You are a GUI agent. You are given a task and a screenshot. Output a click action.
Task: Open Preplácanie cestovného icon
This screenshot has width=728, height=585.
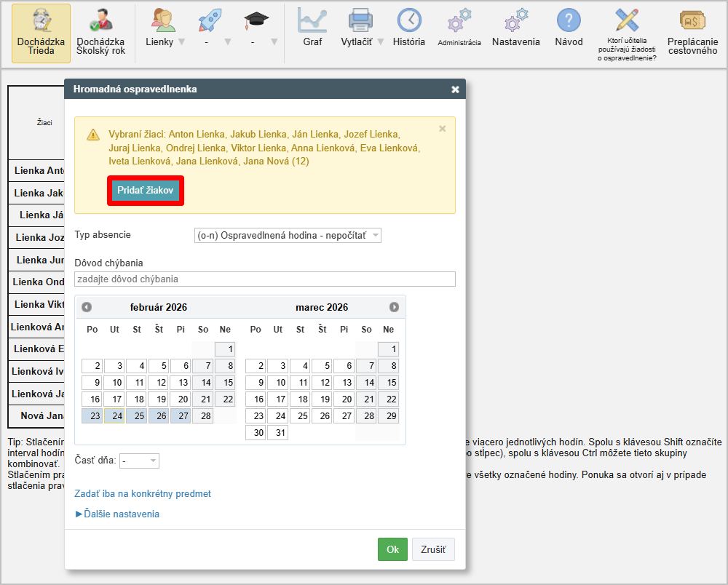(x=692, y=33)
